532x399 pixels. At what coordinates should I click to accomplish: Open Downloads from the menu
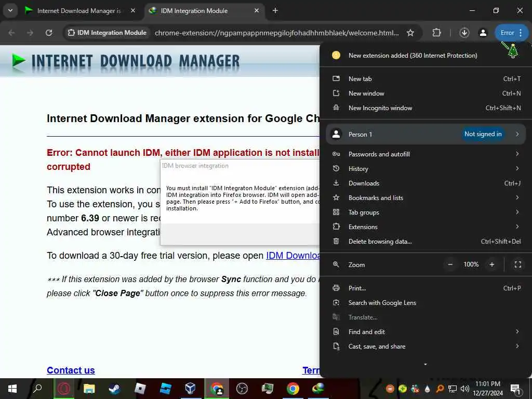point(426,183)
